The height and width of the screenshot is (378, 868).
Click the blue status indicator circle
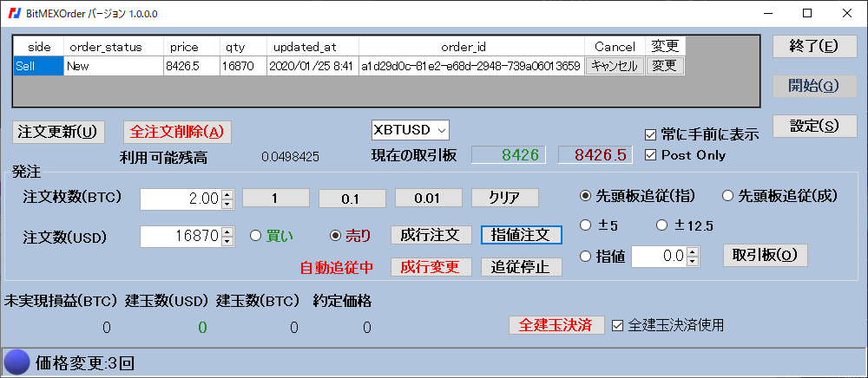[x=16, y=363]
